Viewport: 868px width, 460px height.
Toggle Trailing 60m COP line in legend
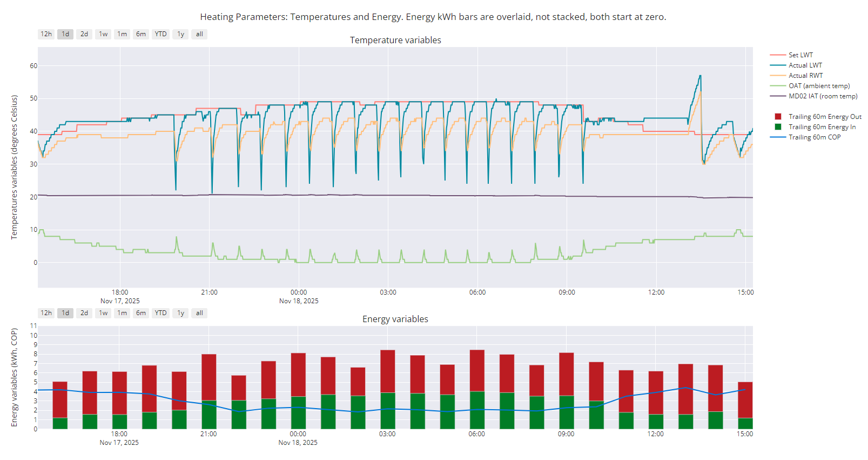(814, 137)
